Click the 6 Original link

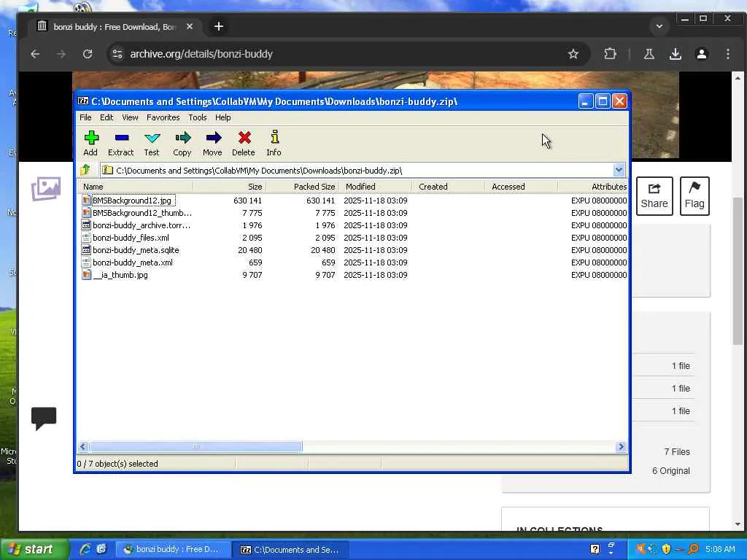coord(671,471)
